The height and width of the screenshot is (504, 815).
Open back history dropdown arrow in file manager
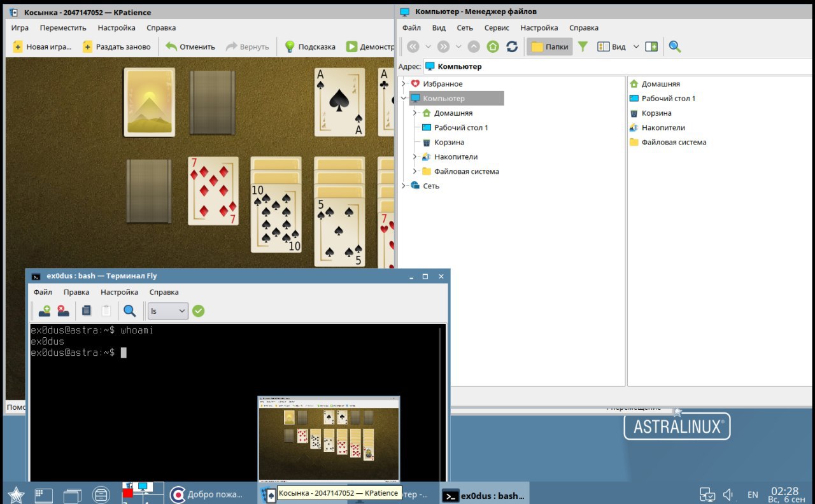click(x=428, y=46)
